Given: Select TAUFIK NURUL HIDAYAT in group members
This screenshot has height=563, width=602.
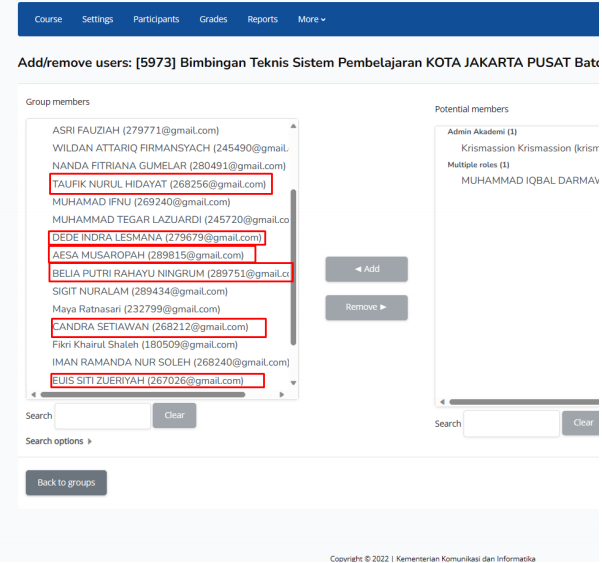Looking at the screenshot, I should pyautogui.click(x=159, y=184).
